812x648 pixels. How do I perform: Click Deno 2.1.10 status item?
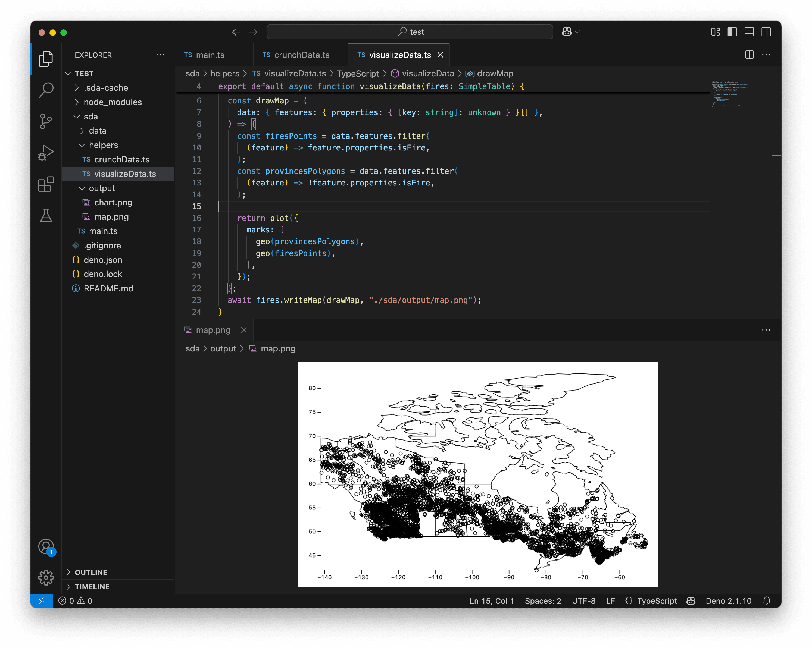point(728,600)
